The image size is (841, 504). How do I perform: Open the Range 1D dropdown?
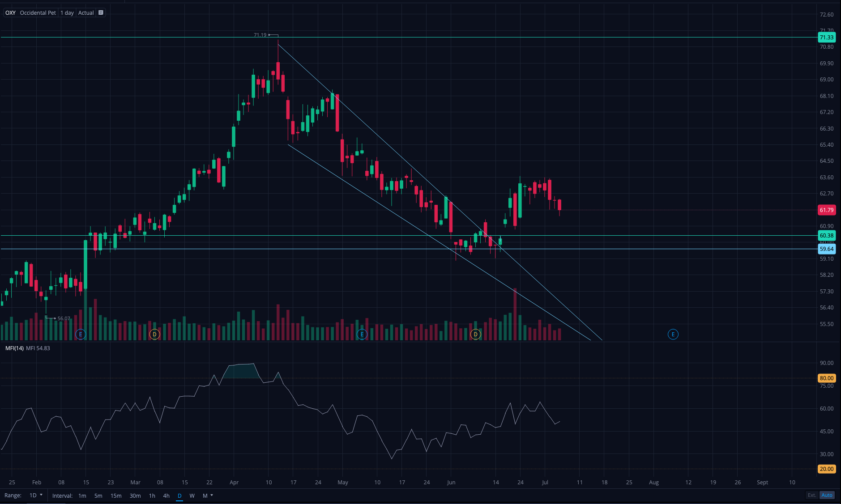point(35,496)
